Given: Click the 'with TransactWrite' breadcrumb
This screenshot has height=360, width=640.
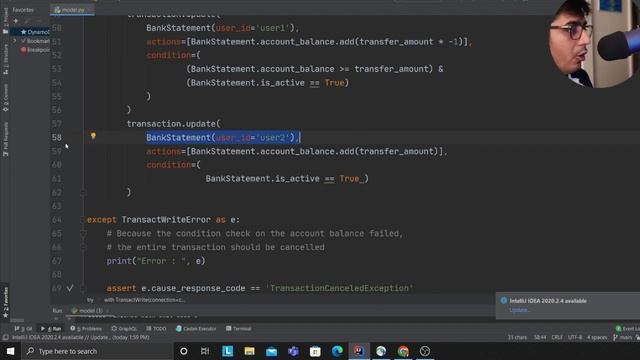Looking at the screenshot, I should pyautogui.click(x=144, y=300).
